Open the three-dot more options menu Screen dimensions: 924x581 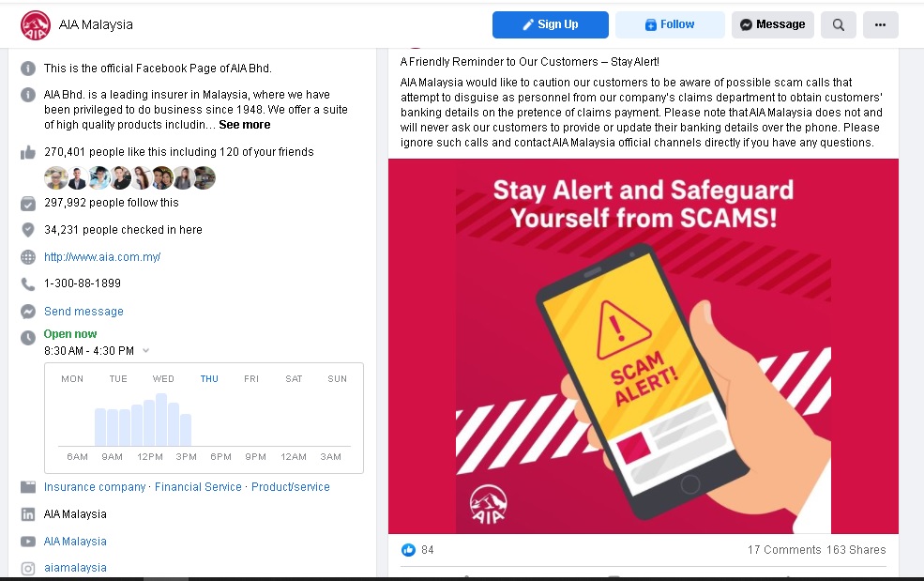click(x=880, y=24)
